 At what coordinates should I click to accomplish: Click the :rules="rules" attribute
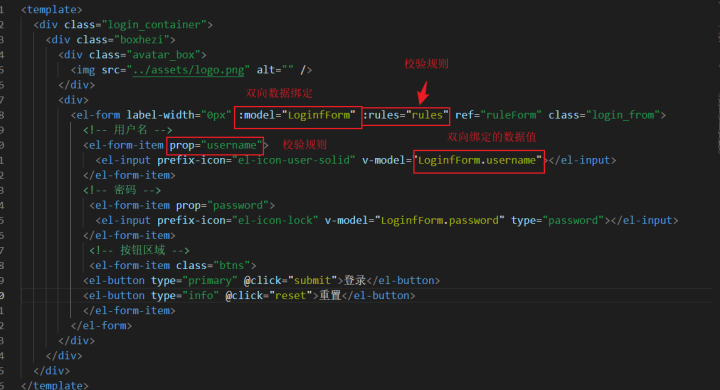pyautogui.click(x=405, y=115)
